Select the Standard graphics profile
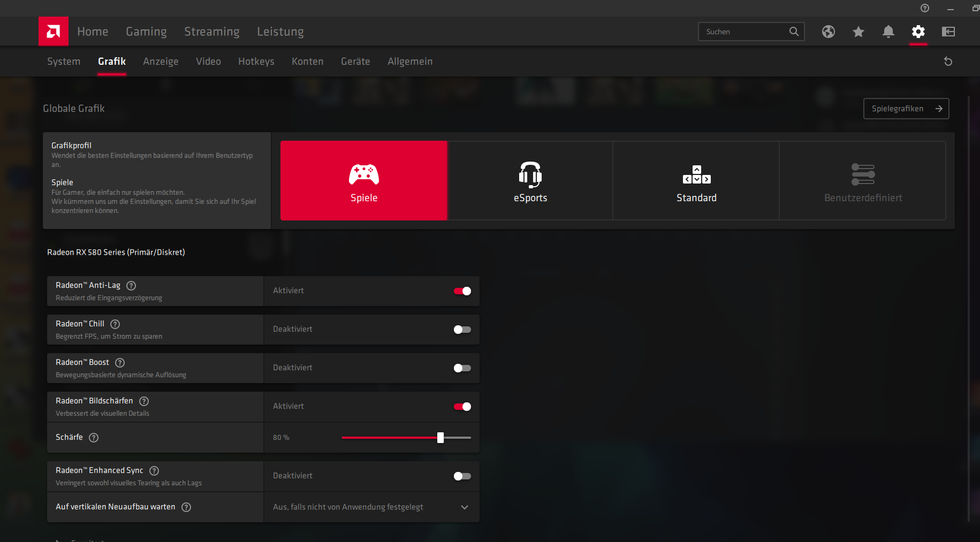Viewport: 980px width, 542px height. [x=696, y=181]
